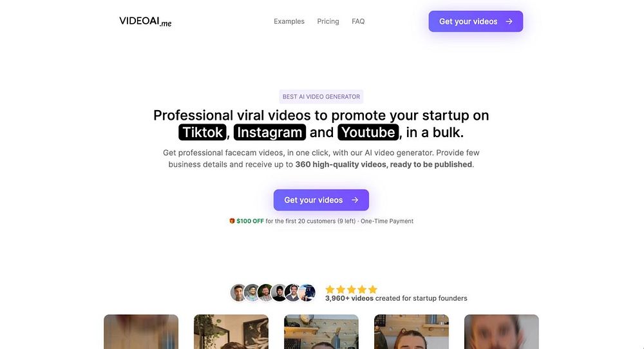This screenshot has width=644, height=349.
Task: Click the gift icon beside $100 OFF
Action: (x=232, y=221)
